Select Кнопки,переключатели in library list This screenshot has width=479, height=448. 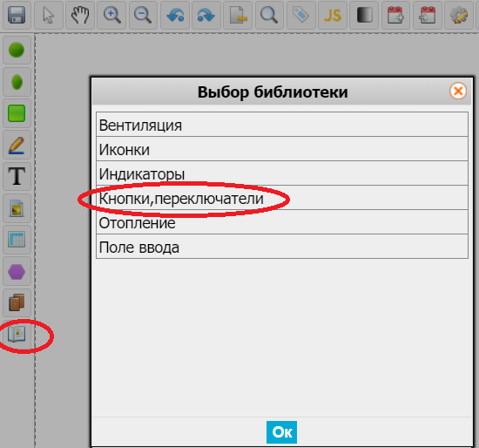tap(282, 198)
